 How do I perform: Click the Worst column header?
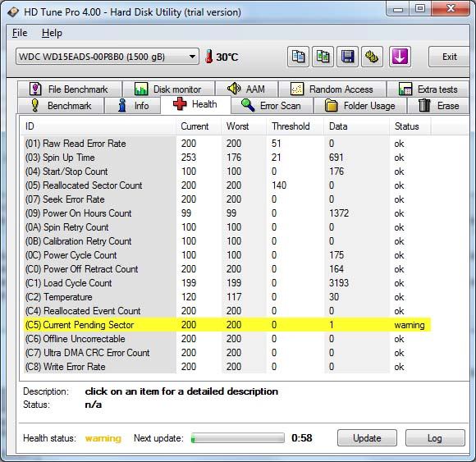tap(244, 126)
